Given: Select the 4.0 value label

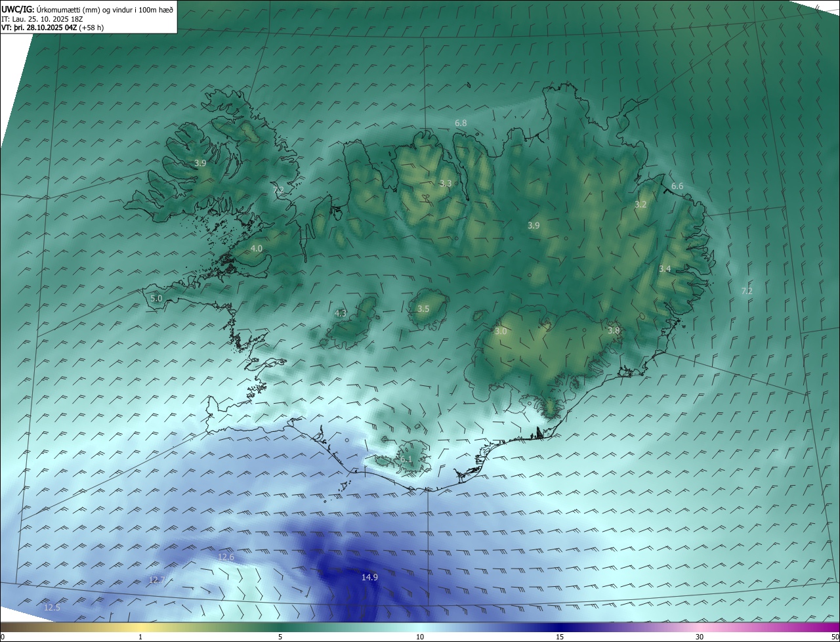Looking at the screenshot, I should point(257,249).
